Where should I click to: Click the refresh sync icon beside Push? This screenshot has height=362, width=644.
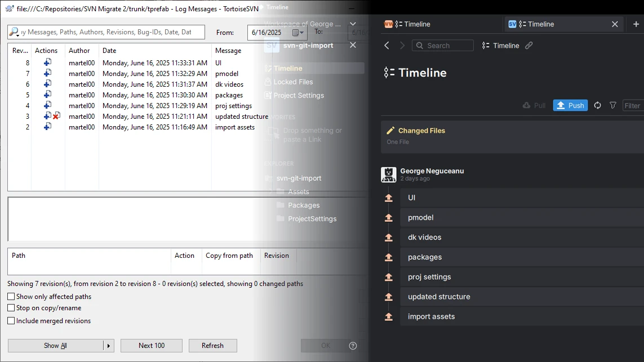(598, 105)
